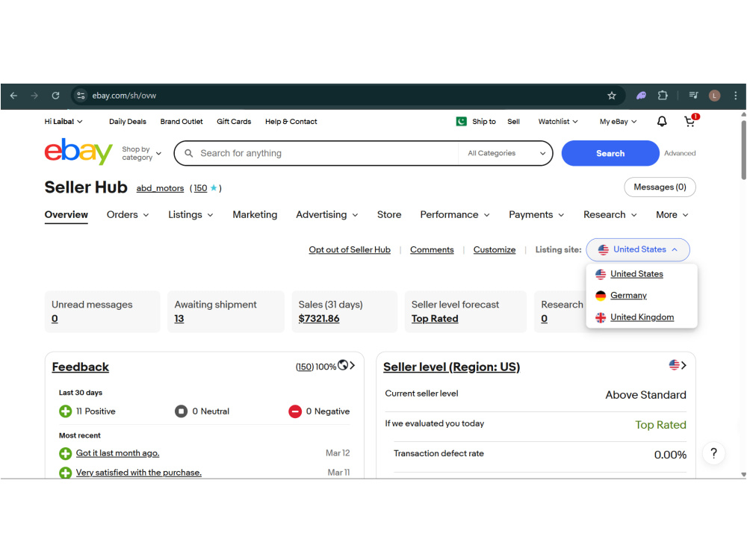Open Shop by category dropdown

[141, 153]
